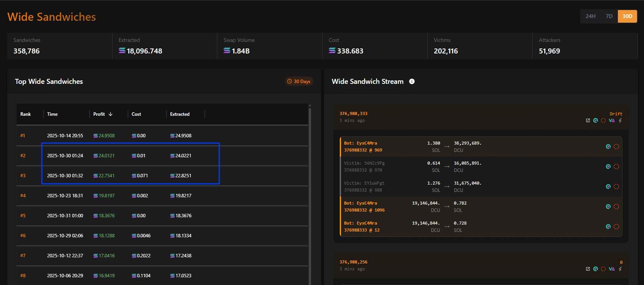Select the 30D time range
This screenshot has width=644, height=285.
[x=627, y=16]
